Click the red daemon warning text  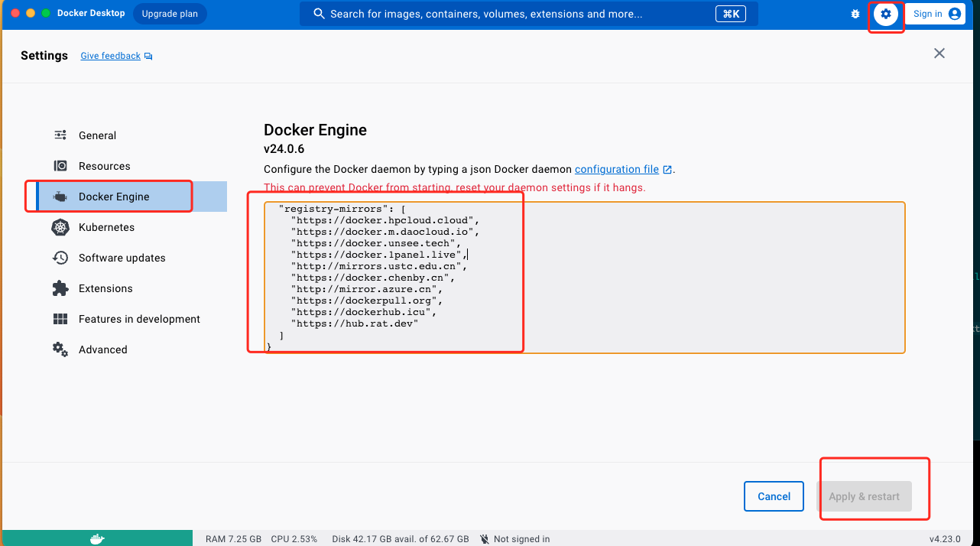tap(455, 187)
